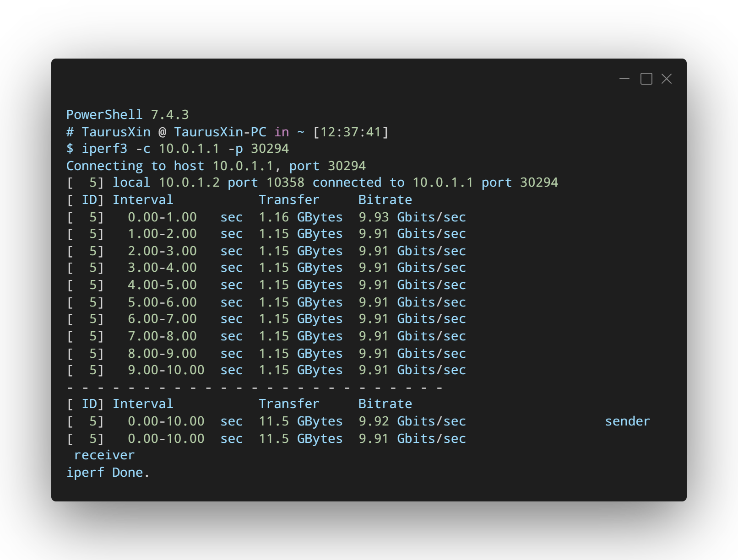The image size is (738, 560).
Task: Click the 'receiver' label
Action: pos(104,455)
